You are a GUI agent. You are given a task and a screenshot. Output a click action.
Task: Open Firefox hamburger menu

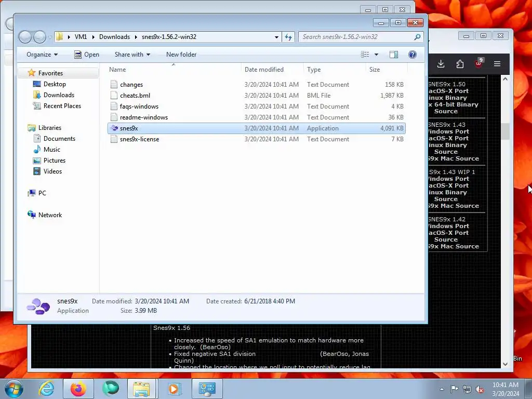[497, 64]
